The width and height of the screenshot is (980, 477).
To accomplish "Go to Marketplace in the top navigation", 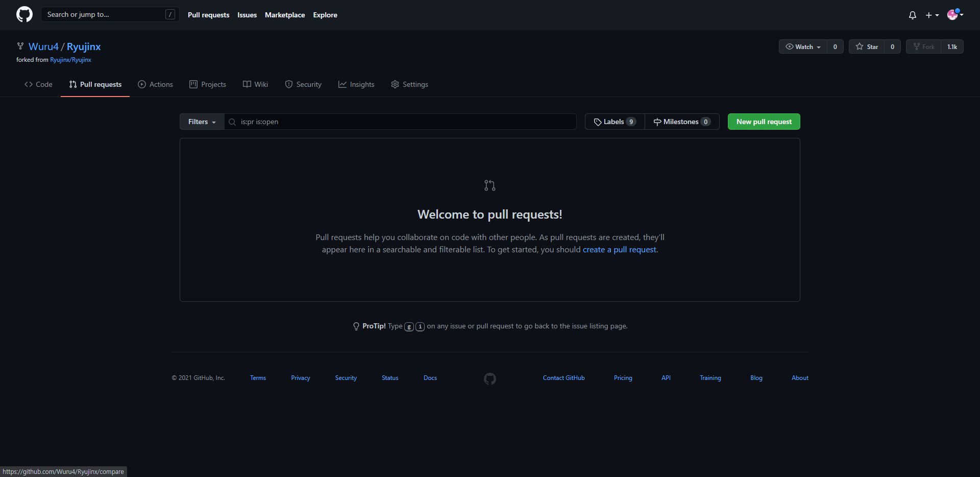I will pyautogui.click(x=285, y=15).
